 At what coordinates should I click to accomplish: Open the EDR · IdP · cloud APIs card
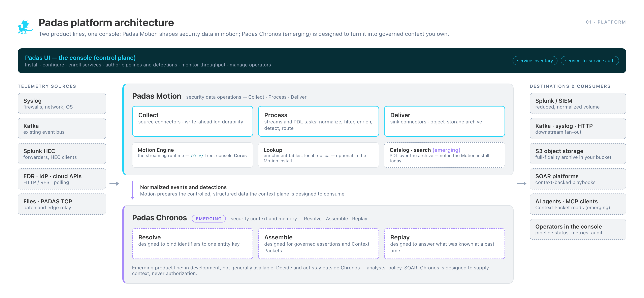click(x=62, y=179)
